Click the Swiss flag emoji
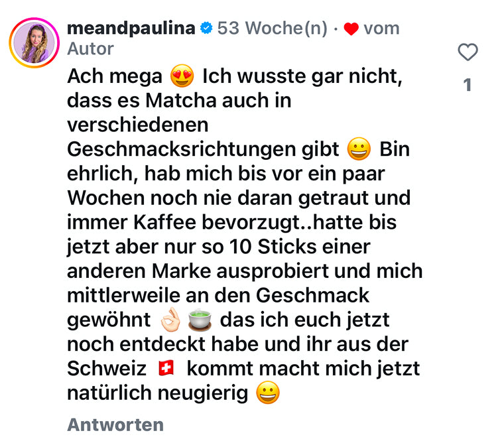The width and height of the screenshot is (504, 447). click(166, 369)
